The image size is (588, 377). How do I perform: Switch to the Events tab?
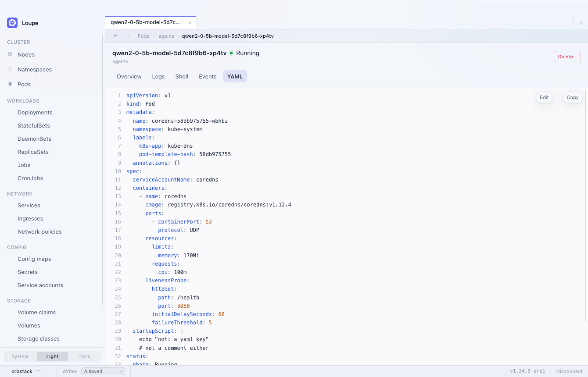(208, 76)
